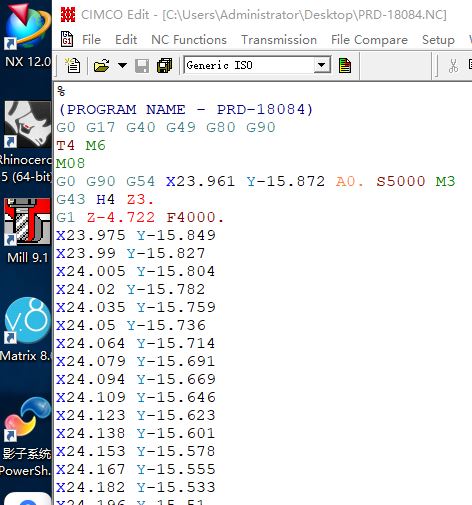Screen dimensions: 472x505
Task: Click the line X24.153 Y-15.578
Action: 136,451
